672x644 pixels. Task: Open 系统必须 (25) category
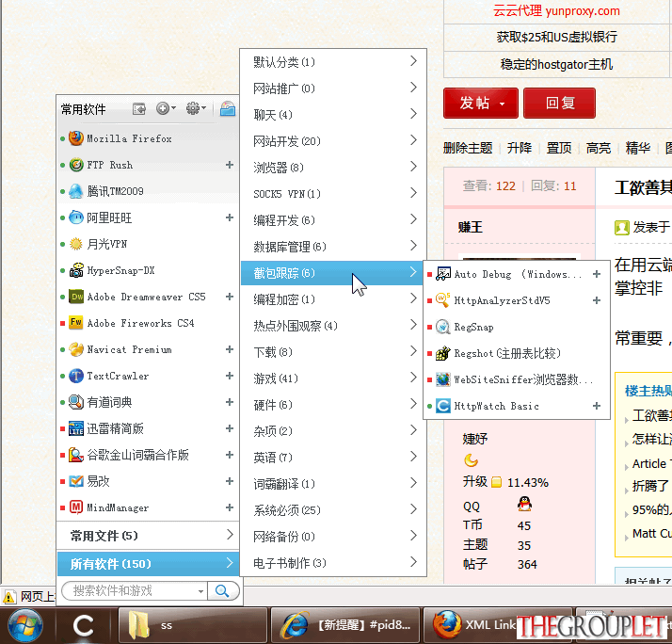333,510
